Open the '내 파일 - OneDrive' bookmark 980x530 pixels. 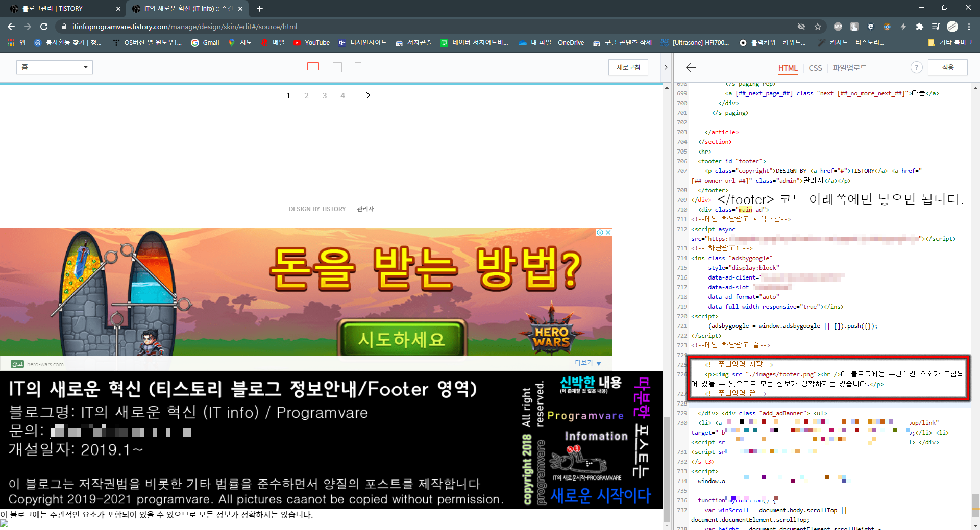point(551,43)
